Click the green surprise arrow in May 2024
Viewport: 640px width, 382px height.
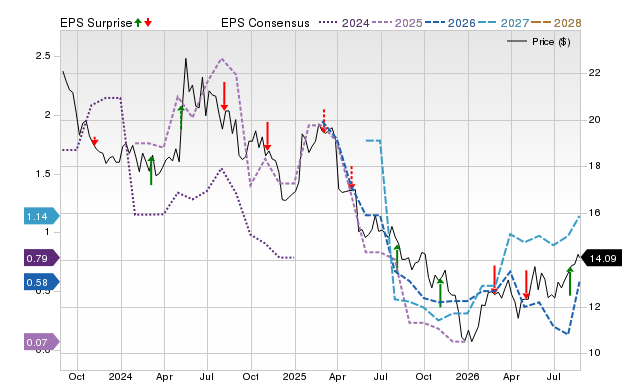(x=181, y=118)
